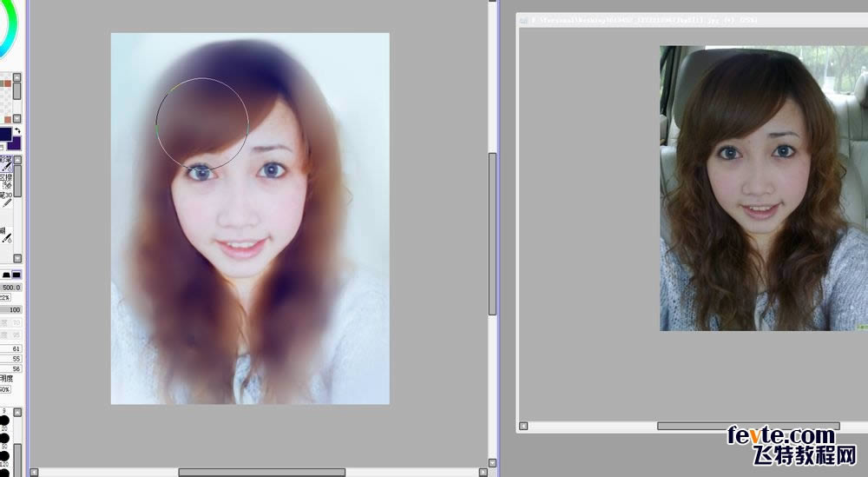Click the brush size field showing 500.0
Screen dimensions: 868x477
(x=10, y=287)
